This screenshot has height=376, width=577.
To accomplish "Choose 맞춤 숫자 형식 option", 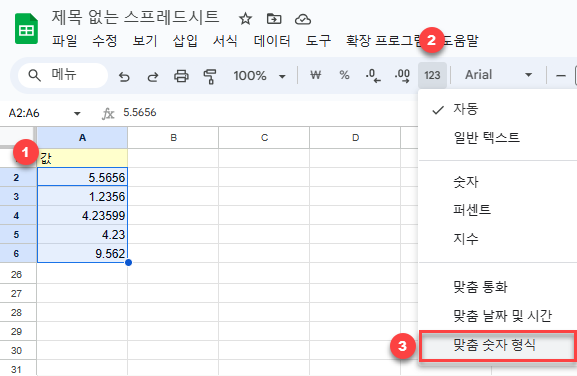I will pos(498,345).
